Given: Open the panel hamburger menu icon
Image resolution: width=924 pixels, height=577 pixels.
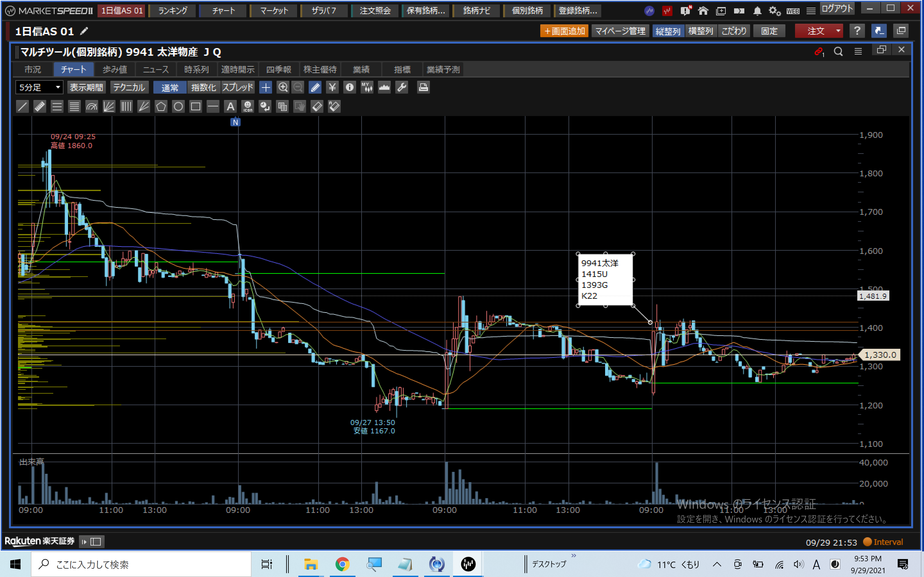Looking at the screenshot, I should 858,51.
